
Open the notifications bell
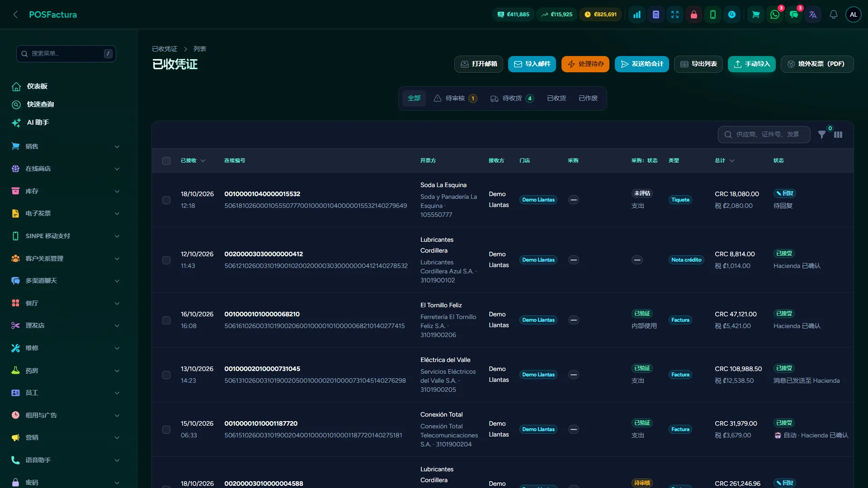pyautogui.click(x=833, y=14)
